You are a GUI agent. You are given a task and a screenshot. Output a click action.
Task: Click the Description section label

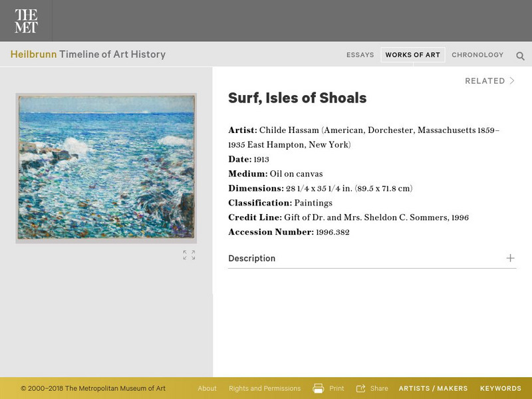(x=252, y=259)
